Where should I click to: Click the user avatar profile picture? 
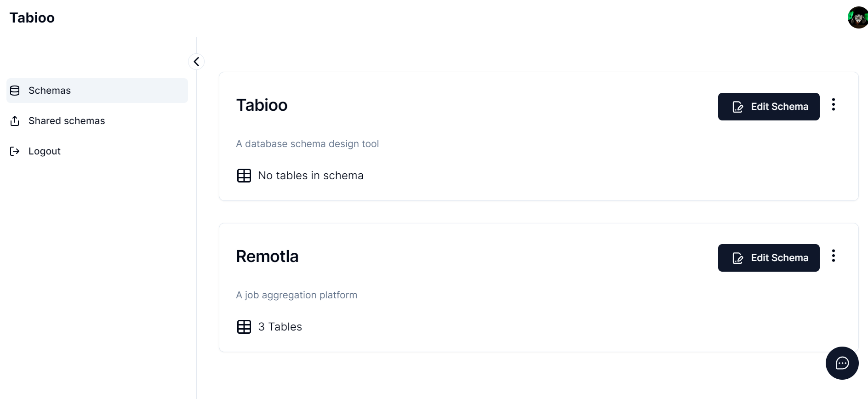(x=858, y=17)
